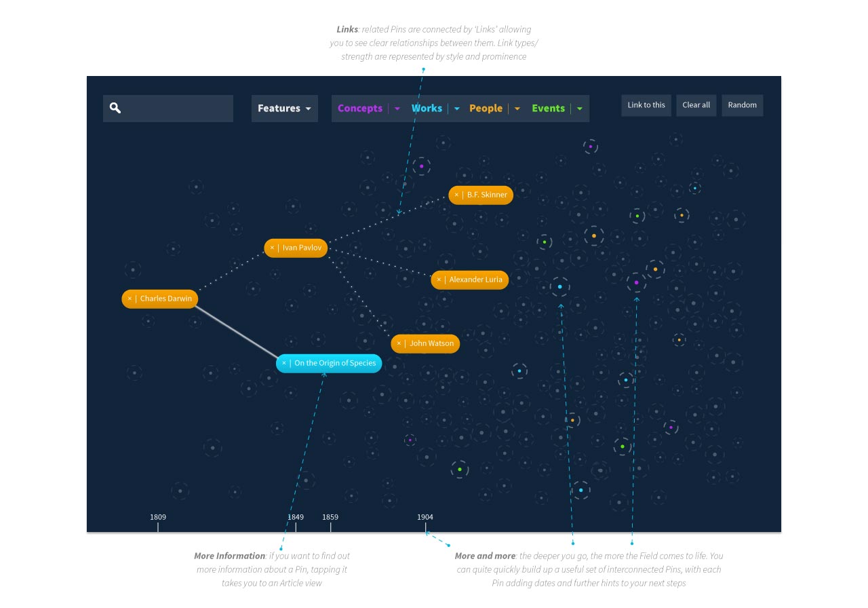The image size is (868, 608).
Task: Dismiss the Alexander Luria pin using ×
Action: pos(439,280)
